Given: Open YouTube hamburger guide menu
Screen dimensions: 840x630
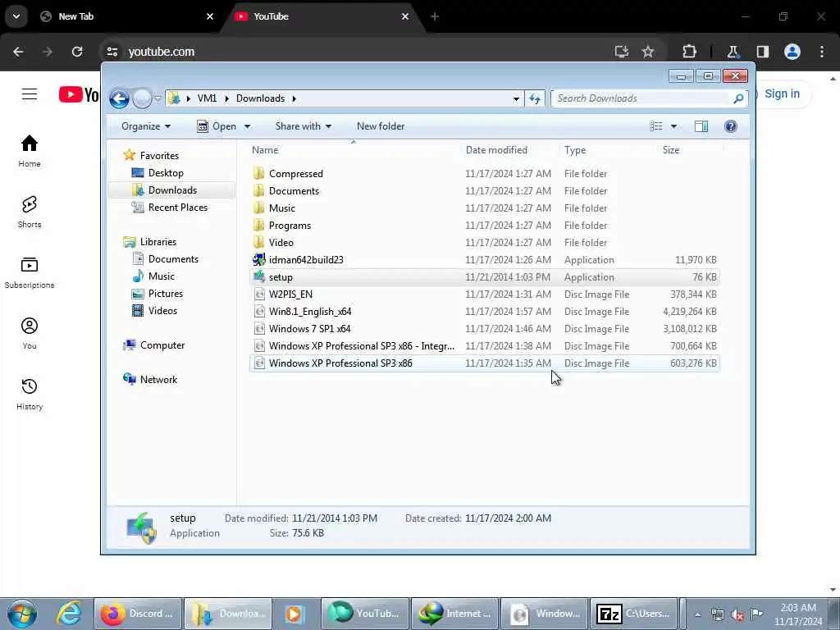Looking at the screenshot, I should 30,94.
